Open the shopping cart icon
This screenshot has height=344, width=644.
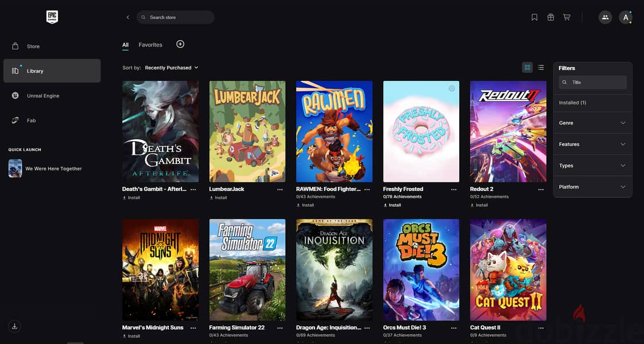point(567,17)
